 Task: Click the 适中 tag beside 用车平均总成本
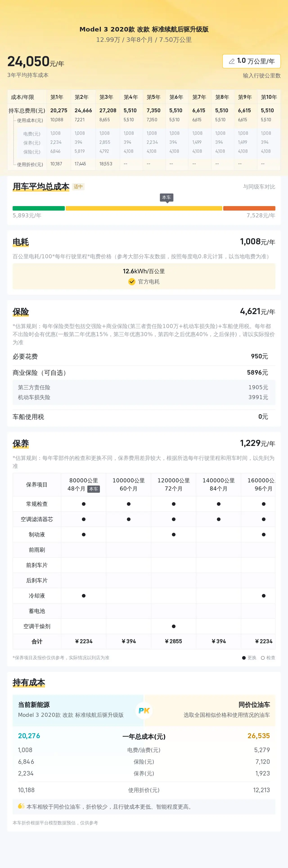point(78,187)
